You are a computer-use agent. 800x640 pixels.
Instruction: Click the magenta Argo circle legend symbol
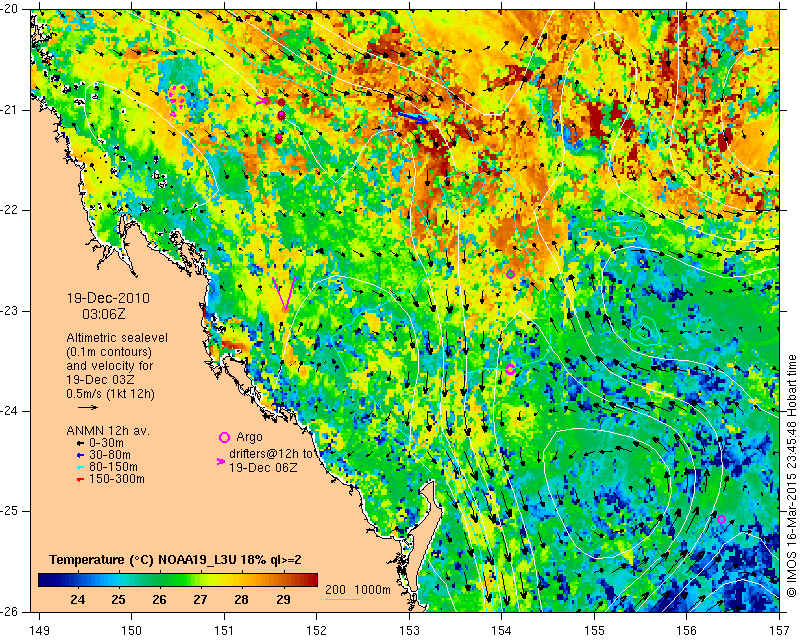(x=224, y=437)
